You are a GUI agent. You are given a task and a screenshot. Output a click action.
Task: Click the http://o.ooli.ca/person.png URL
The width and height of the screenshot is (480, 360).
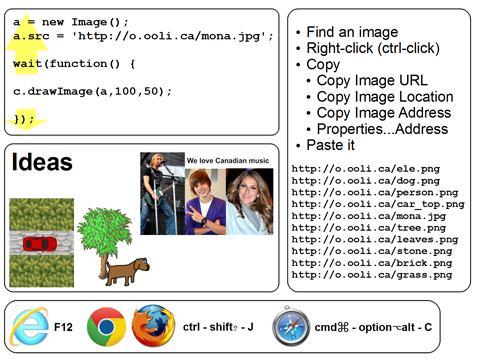point(375,192)
